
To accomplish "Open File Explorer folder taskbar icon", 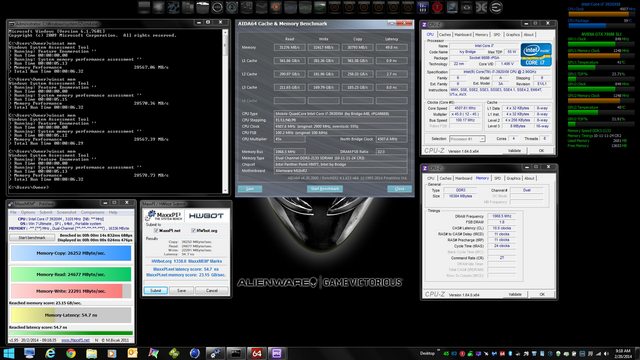I will (91, 353).
